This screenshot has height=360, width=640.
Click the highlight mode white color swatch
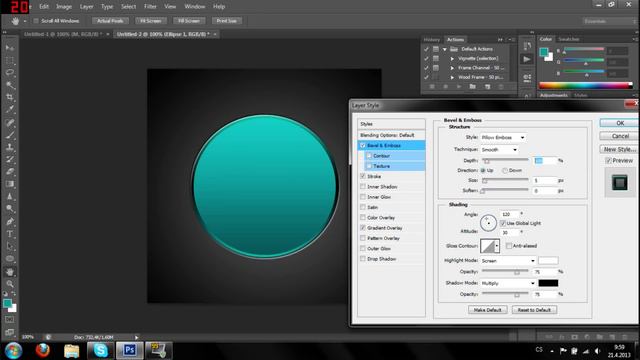[x=548, y=260]
